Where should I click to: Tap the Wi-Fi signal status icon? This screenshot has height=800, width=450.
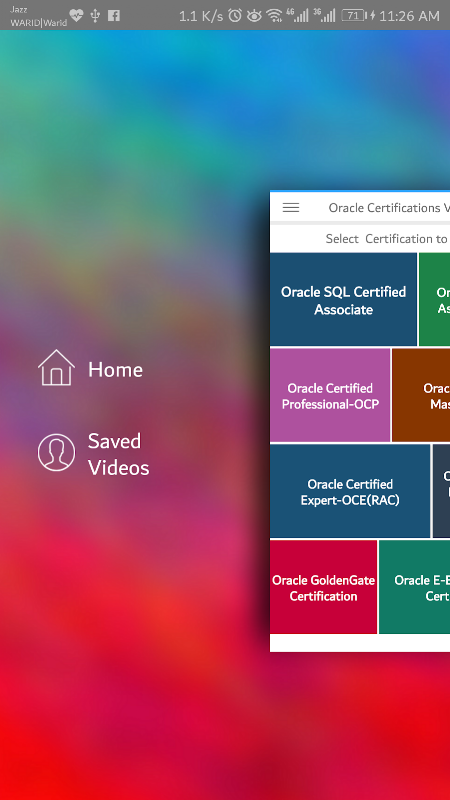click(x=274, y=16)
